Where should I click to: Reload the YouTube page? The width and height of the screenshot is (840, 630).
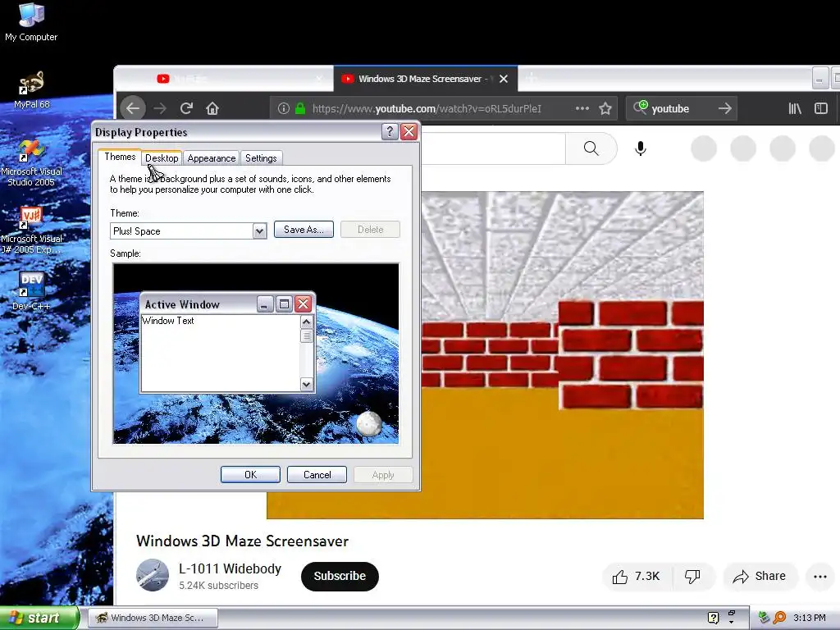pos(186,109)
